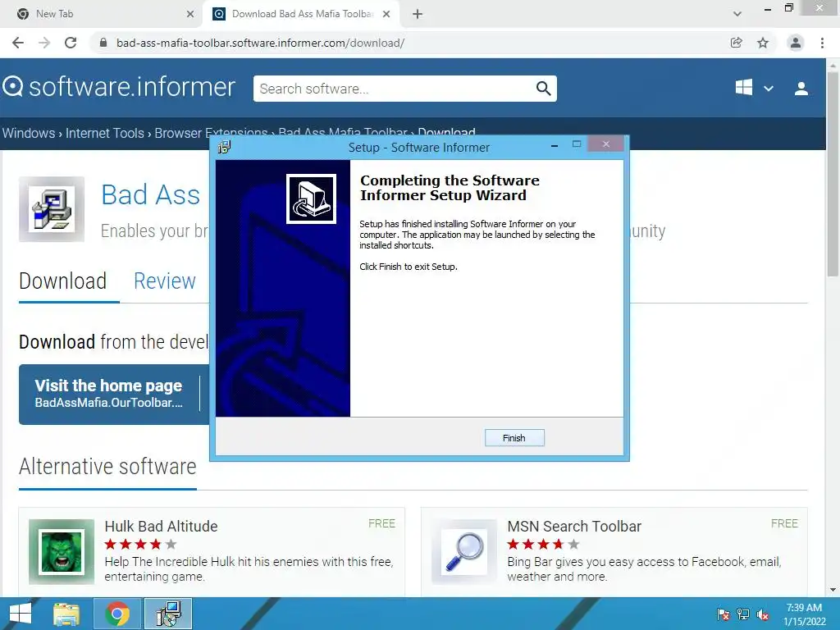Expand the platform dropdown chevron

pos(768,89)
